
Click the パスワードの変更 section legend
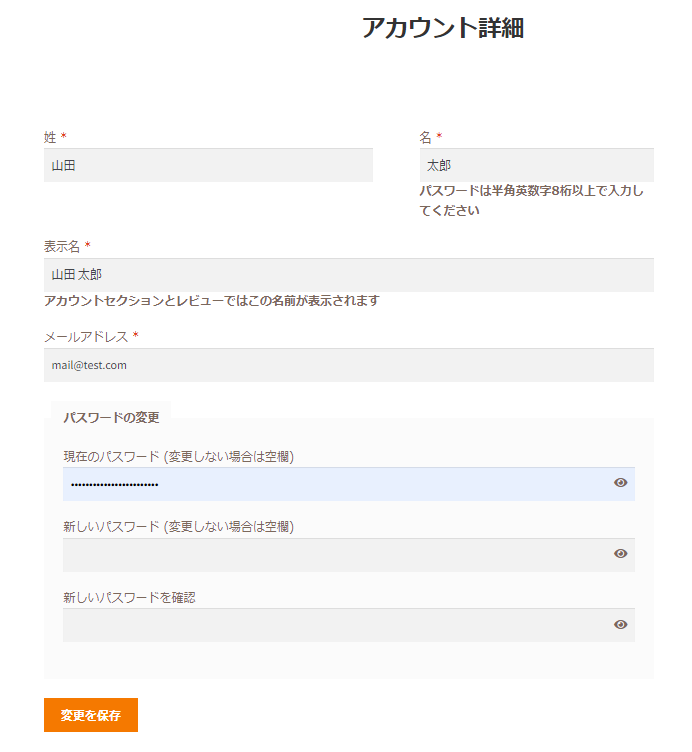tap(111, 417)
